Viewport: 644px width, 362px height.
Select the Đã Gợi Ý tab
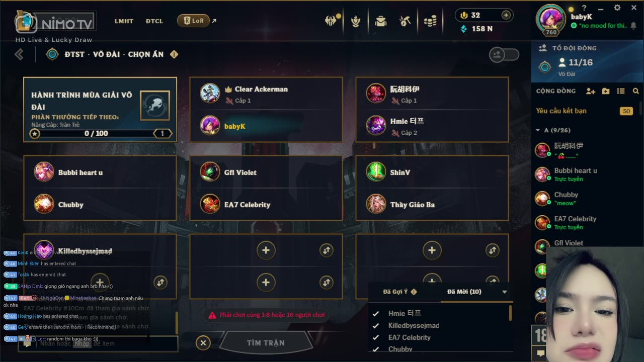click(399, 292)
